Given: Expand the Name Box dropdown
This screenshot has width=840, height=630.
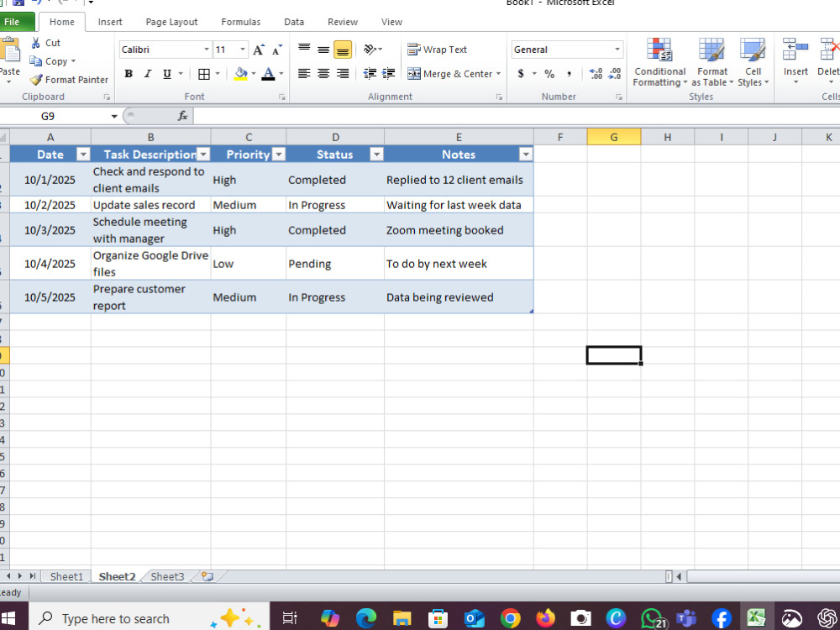Looking at the screenshot, I should 114,116.
